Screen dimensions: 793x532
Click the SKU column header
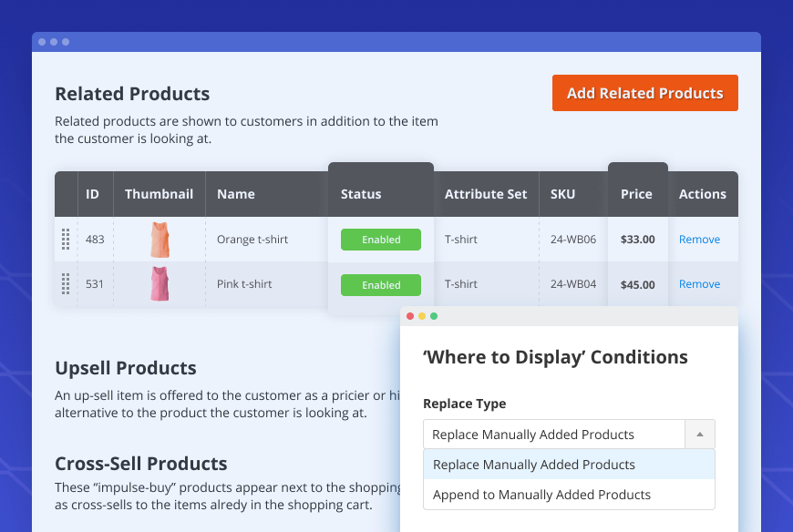(562, 194)
